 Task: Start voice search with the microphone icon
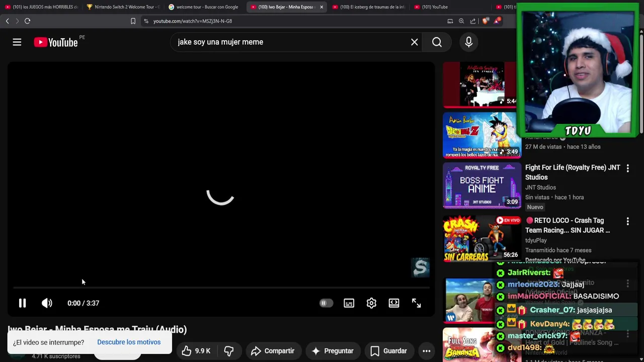point(468,42)
